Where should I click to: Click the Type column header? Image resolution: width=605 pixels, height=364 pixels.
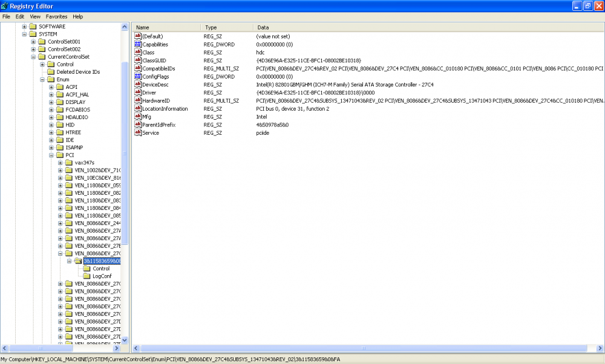tap(227, 28)
